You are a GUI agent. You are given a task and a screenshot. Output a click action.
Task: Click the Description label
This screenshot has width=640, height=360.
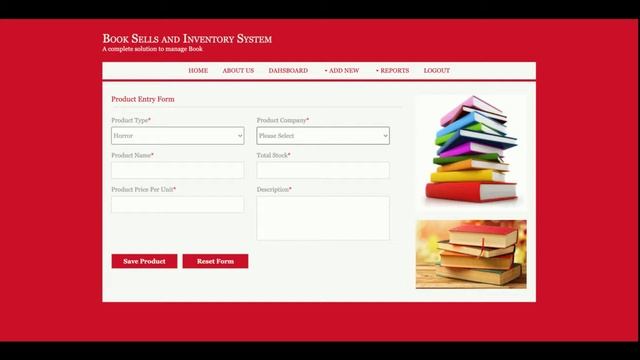point(274,189)
